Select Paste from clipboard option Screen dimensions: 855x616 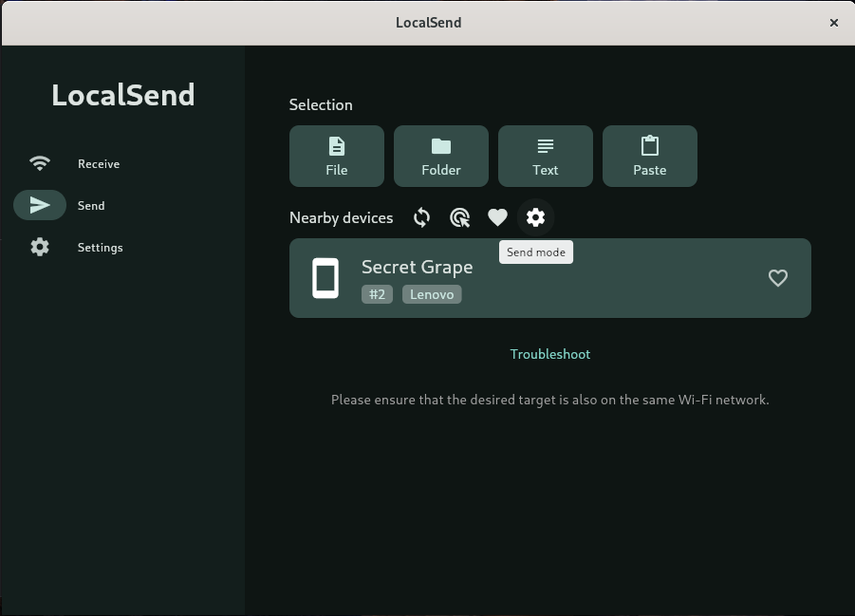click(649, 156)
